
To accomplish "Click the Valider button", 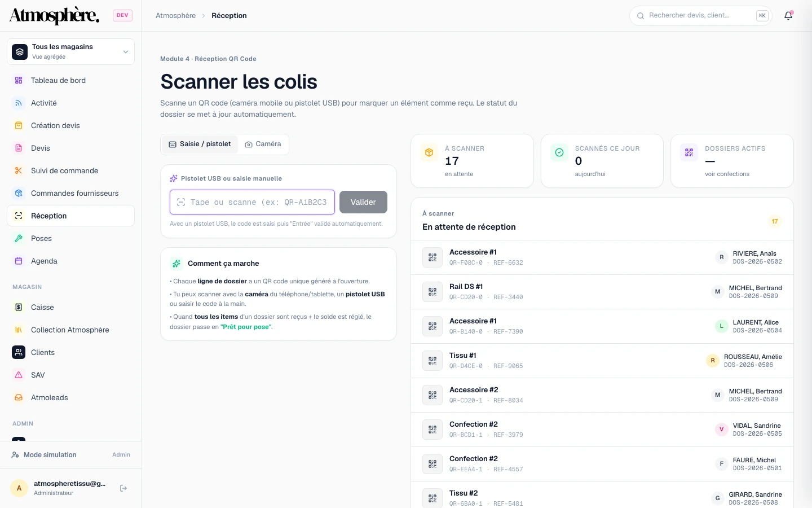I will pyautogui.click(x=363, y=202).
